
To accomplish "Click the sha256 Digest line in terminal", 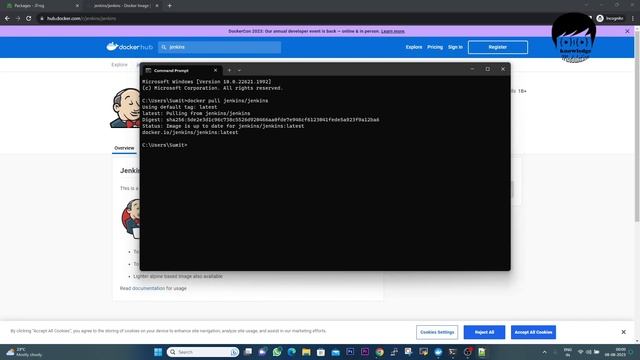I will pos(260,120).
